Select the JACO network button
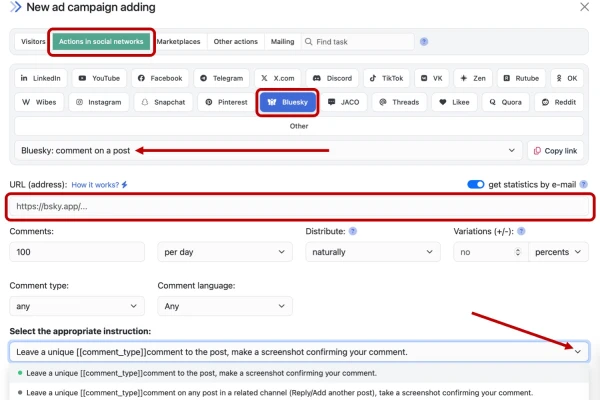Viewport: 600px width, 400px height. coord(344,102)
